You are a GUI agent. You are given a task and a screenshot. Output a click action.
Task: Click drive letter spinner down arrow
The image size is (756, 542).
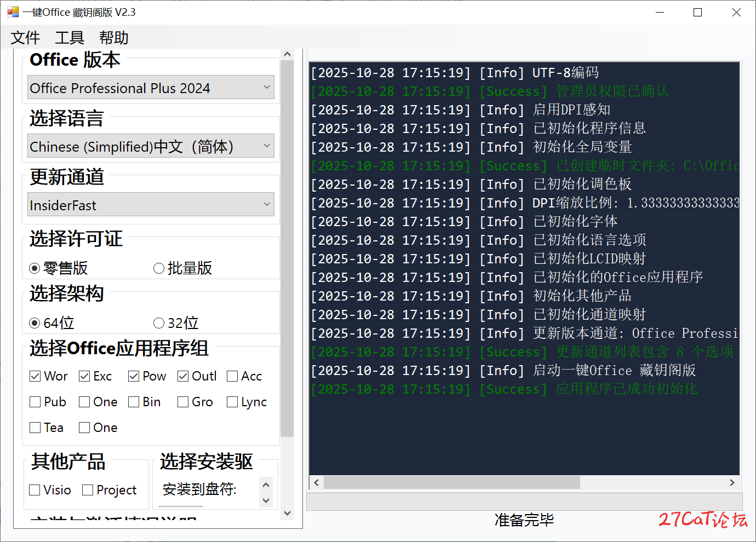click(x=266, y=500)
